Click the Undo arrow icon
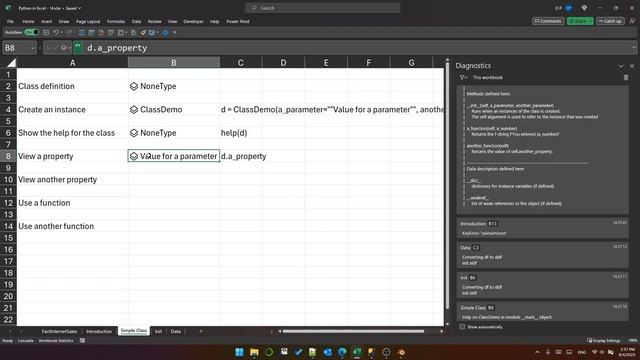640x360 pixels. [x=56, y=32]
